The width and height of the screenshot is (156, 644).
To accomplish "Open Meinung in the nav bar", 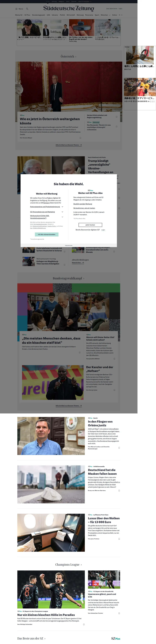I will click(x=80, y=15).
